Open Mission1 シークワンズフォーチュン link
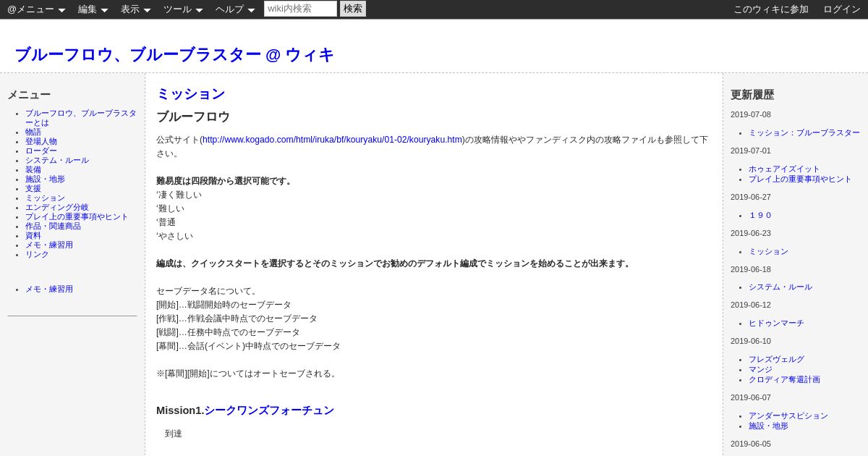 click(x=269, y=410)
